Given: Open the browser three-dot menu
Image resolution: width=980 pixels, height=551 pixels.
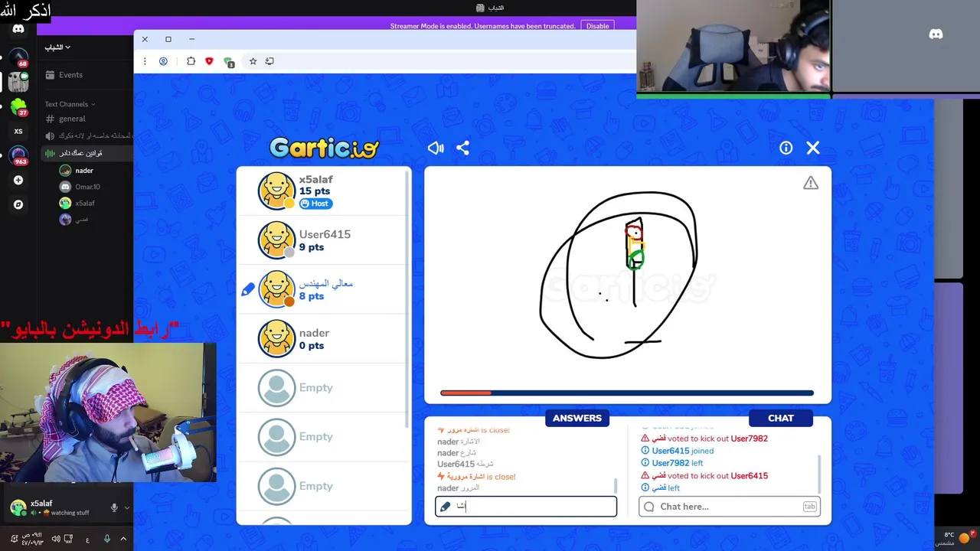Looking at the screenshot, I should (x=145, y=61).
